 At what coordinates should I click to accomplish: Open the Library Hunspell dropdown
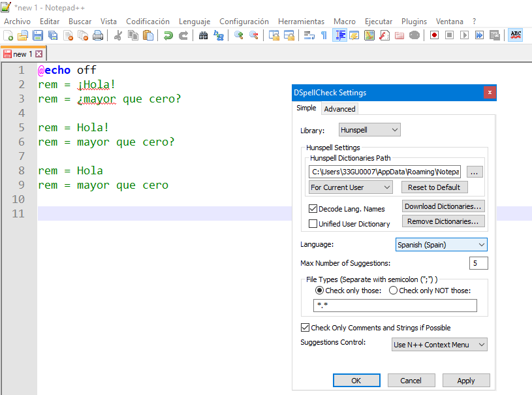point(369,130)
